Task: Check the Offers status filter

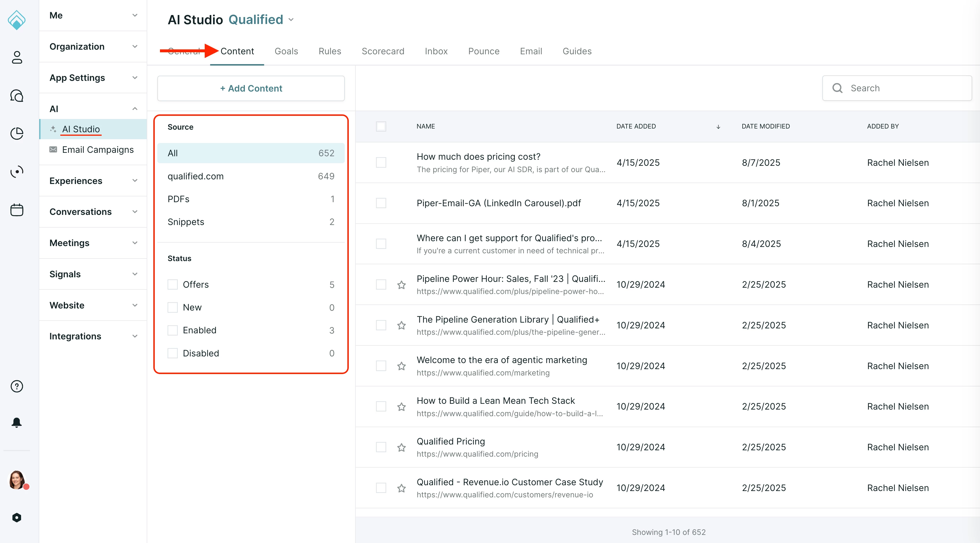Action: [x=173, y=284]
